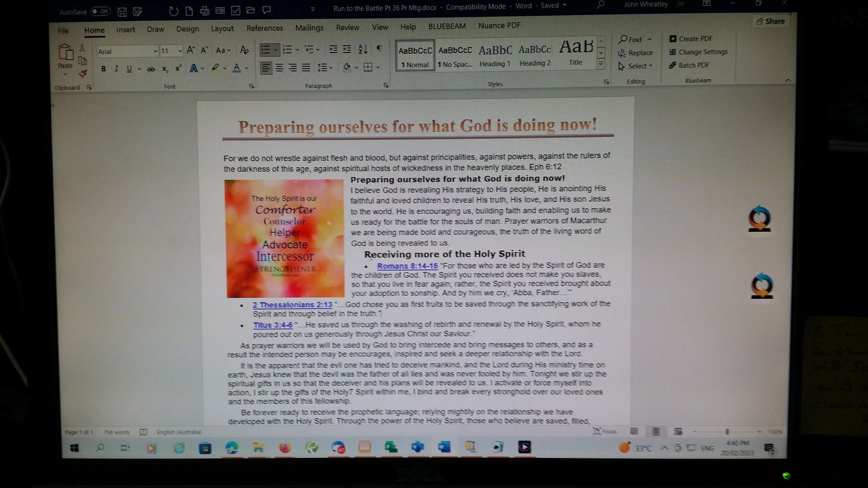Image resolution: width=868 pixels, height=488 pixels.
Task: Open Firefox from the taskbar
Action: [285, 448]
